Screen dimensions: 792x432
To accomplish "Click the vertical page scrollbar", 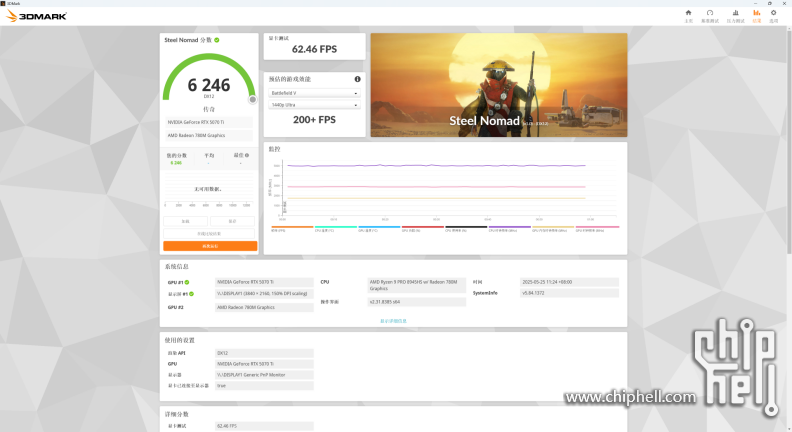I will (x=789, y=141).
